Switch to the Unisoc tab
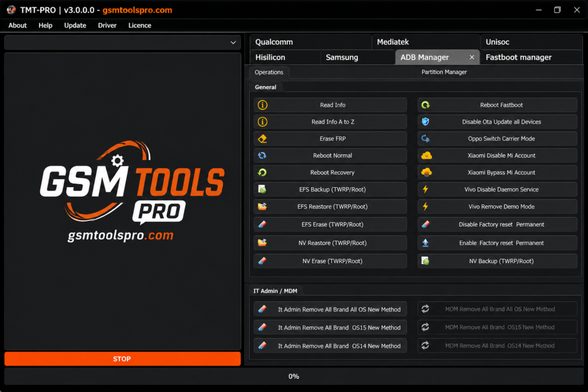 531,42
